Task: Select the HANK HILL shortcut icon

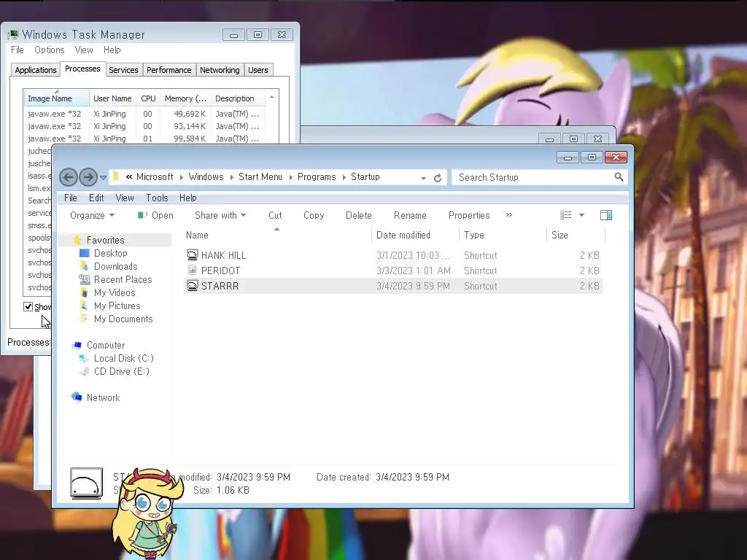Action: click(192, 254)
